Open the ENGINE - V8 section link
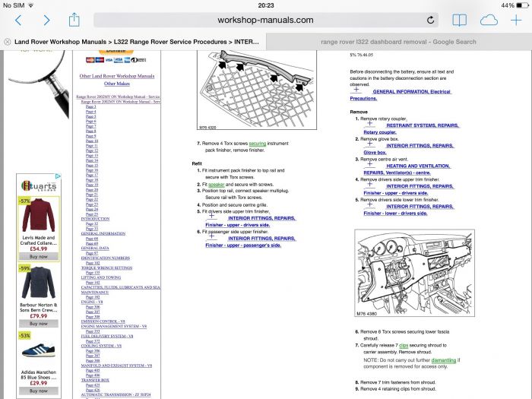Viewport: 532px width, 399px height. pyautogui.click(x=92, y=302)
